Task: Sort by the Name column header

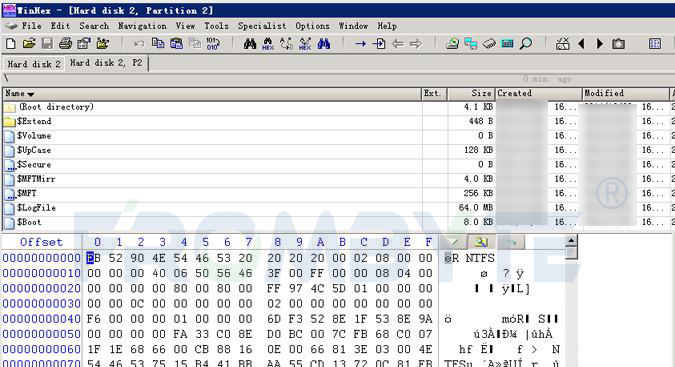Action: (211, 93)
